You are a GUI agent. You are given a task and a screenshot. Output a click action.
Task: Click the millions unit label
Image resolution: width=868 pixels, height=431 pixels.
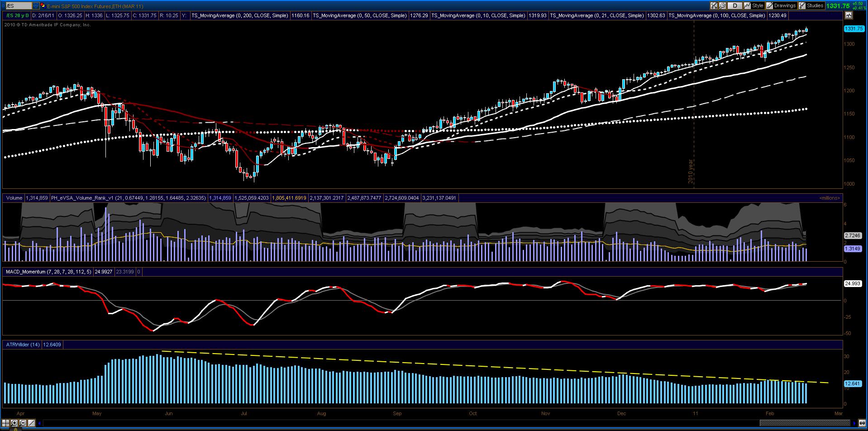830,198
